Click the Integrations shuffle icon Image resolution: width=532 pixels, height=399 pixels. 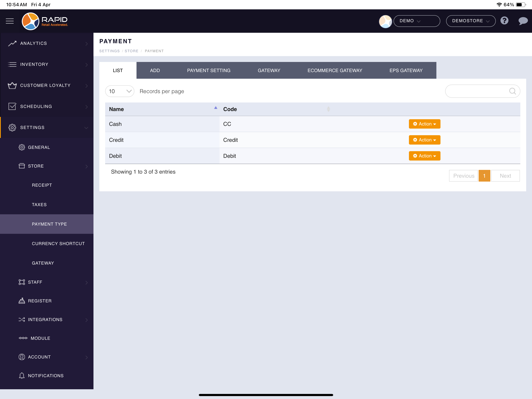coord(22,320)
